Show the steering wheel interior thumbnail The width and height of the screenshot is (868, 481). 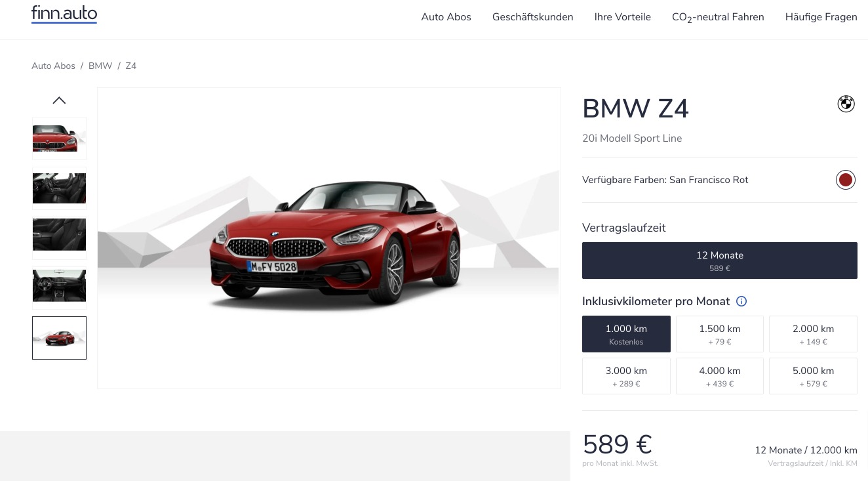(x=59, y=285)
